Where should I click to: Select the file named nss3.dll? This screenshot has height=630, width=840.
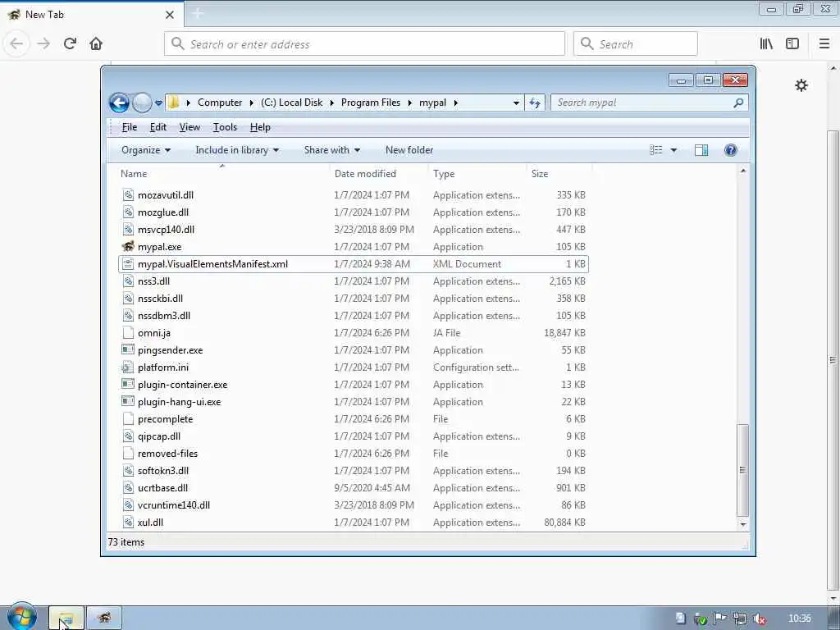pos(153,281)
